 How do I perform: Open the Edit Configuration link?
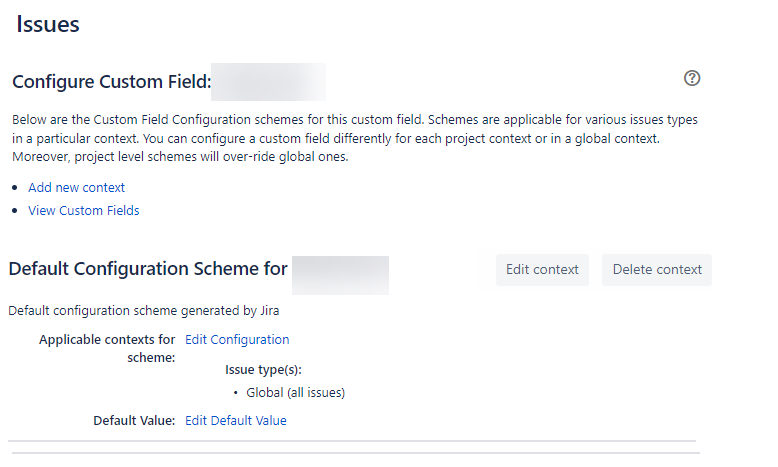pos(237,340)
